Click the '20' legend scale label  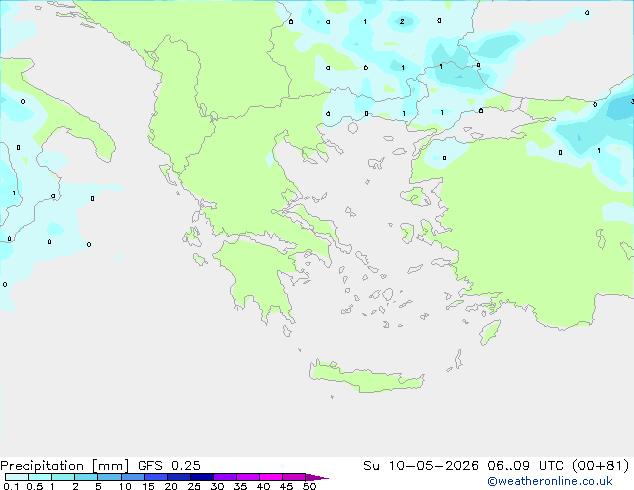pyautogui.click(x=171, y=486)
